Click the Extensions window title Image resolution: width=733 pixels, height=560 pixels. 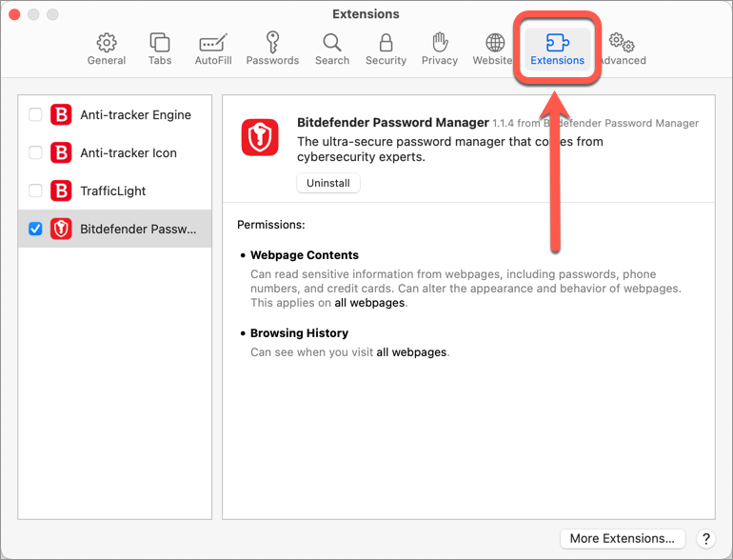pyautogui.click(x=366, y=14)
